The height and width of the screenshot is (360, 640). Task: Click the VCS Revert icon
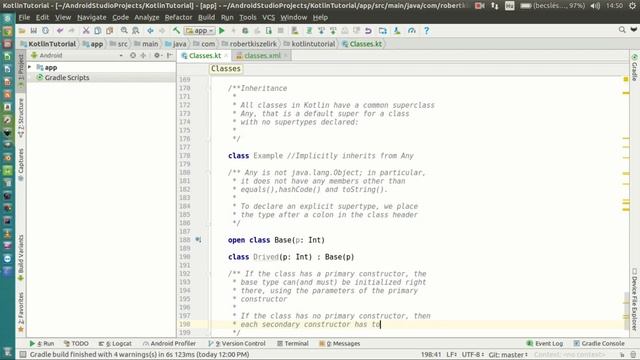pos(368,31)
